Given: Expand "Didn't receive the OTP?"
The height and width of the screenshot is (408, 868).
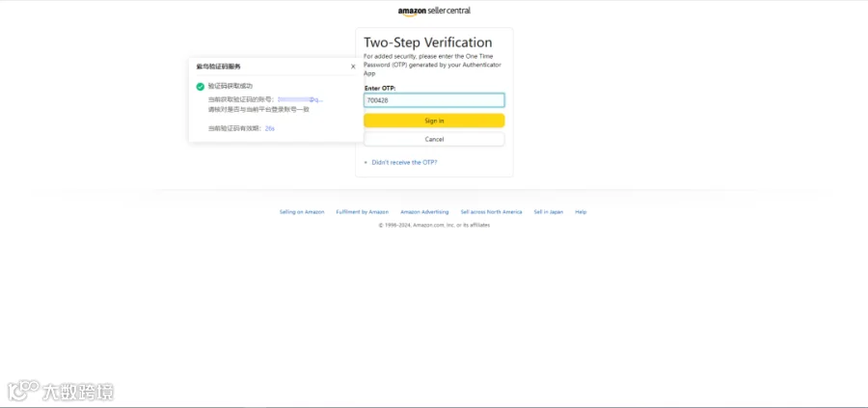Looking at the screenshot, I should (404, 163).
